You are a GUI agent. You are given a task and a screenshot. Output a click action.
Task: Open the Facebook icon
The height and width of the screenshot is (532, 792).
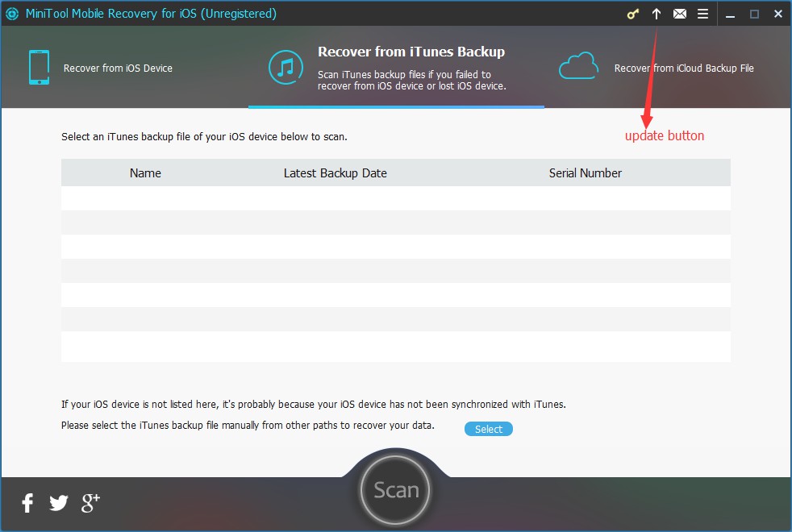(27, 503)
